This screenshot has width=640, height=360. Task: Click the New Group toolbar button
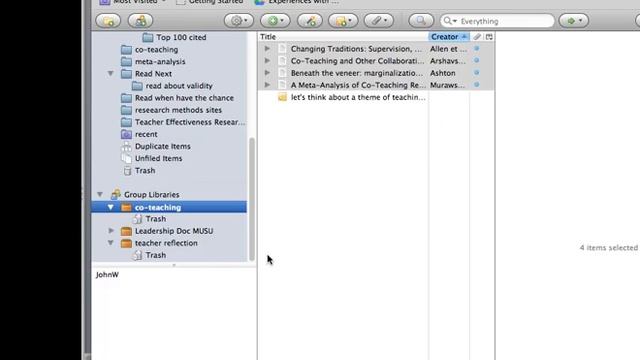140,20
